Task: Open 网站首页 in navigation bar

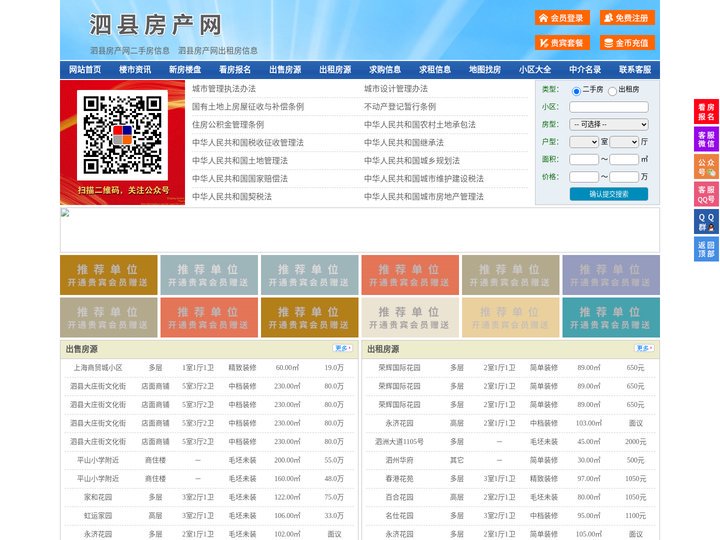Action: (85, 70)
